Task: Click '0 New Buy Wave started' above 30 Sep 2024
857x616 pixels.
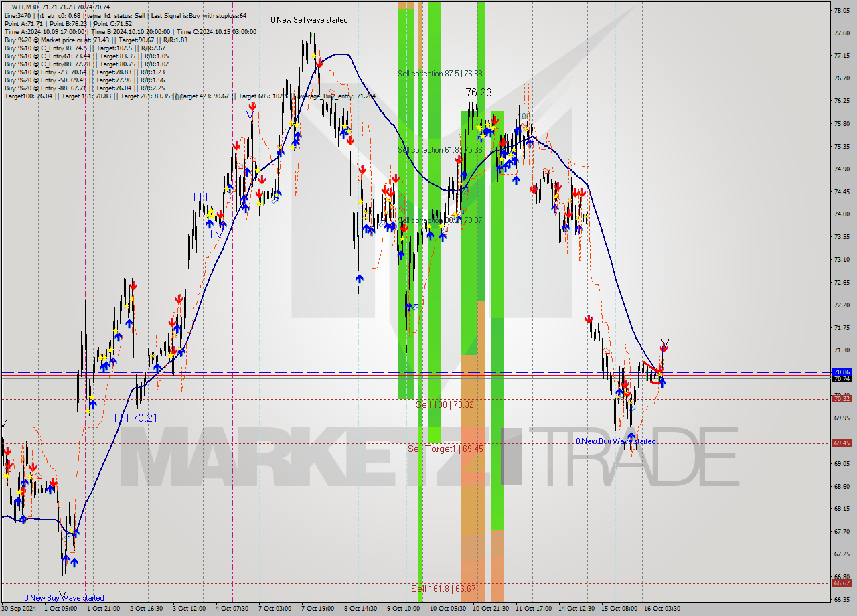Action: (x=64, y=598)
